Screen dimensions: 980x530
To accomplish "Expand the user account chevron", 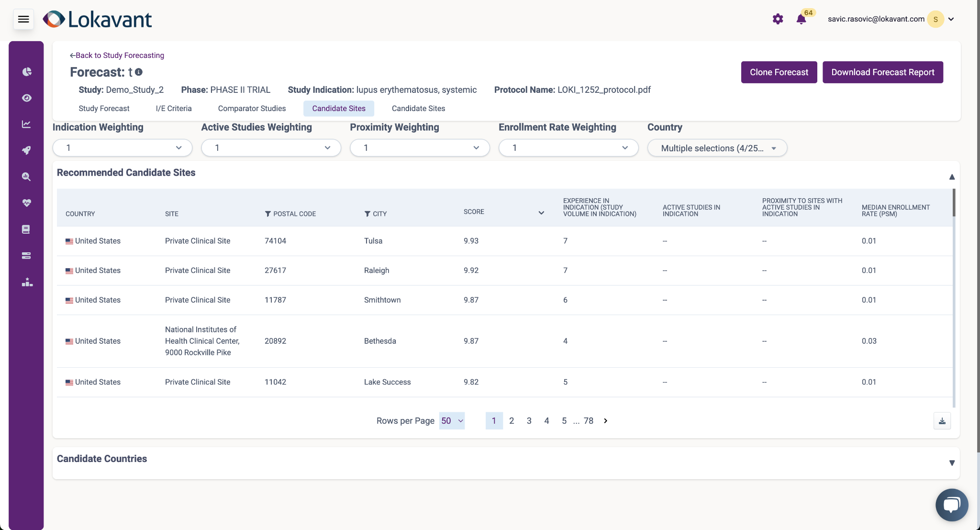I will (951, 19).
